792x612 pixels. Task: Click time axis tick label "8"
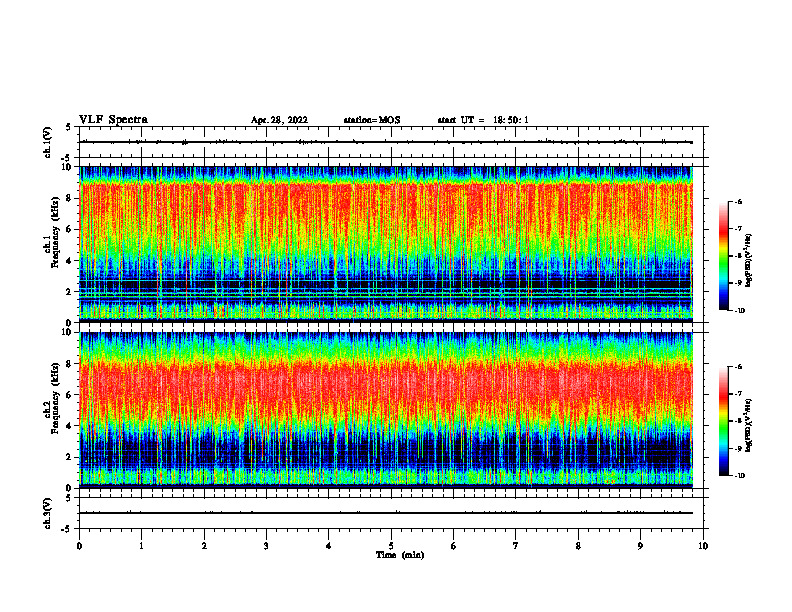(x=578, y=546)
